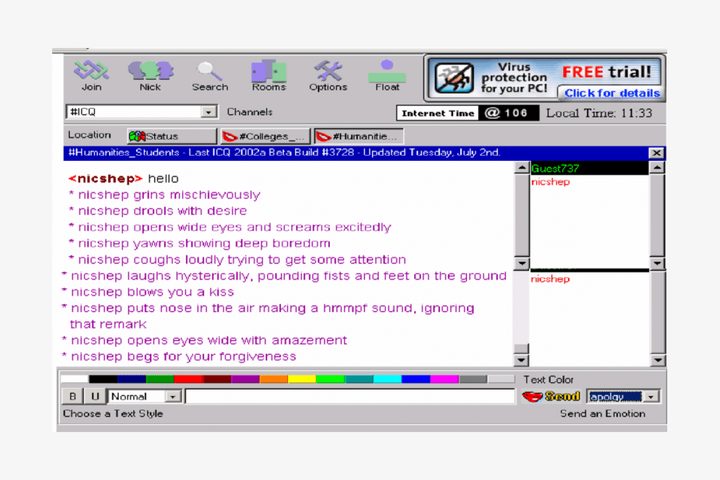
Task: Click the virus protection bug icon
Action: coord(454,78)
